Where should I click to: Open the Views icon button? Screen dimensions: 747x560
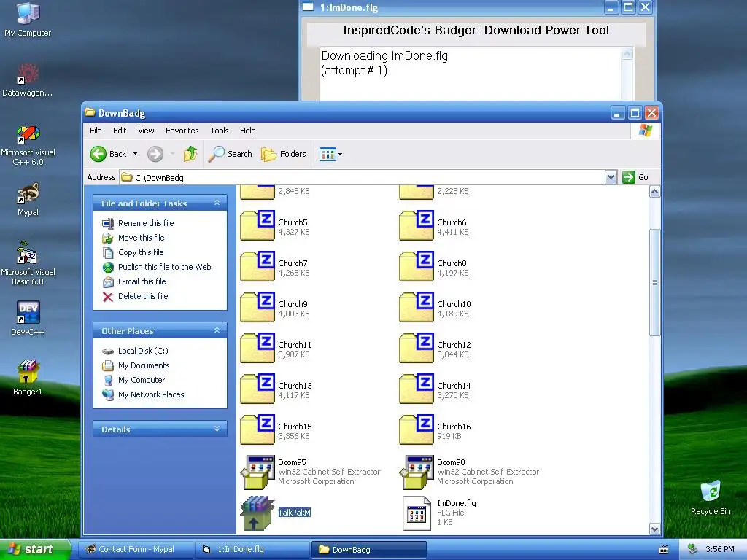click(x=328, y=155)
